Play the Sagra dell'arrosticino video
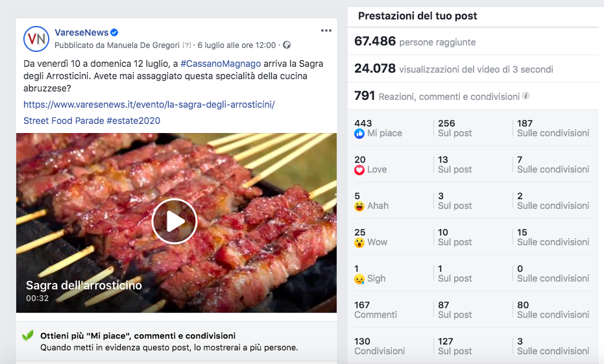The image size is (604, 364). tap(174, 221)
